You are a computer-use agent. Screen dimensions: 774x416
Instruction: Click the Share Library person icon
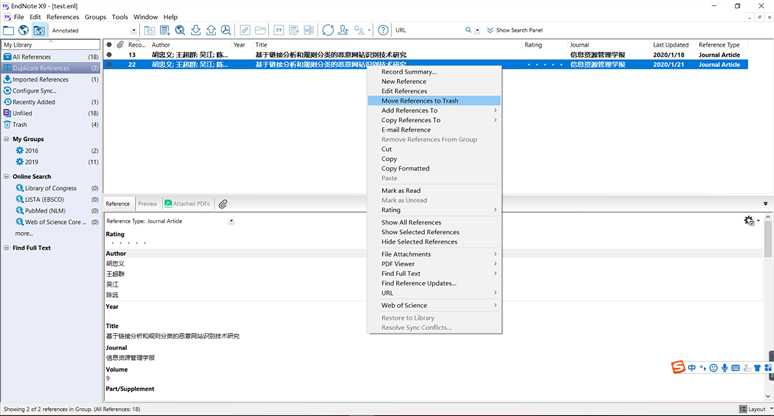[x=343, y=30]
